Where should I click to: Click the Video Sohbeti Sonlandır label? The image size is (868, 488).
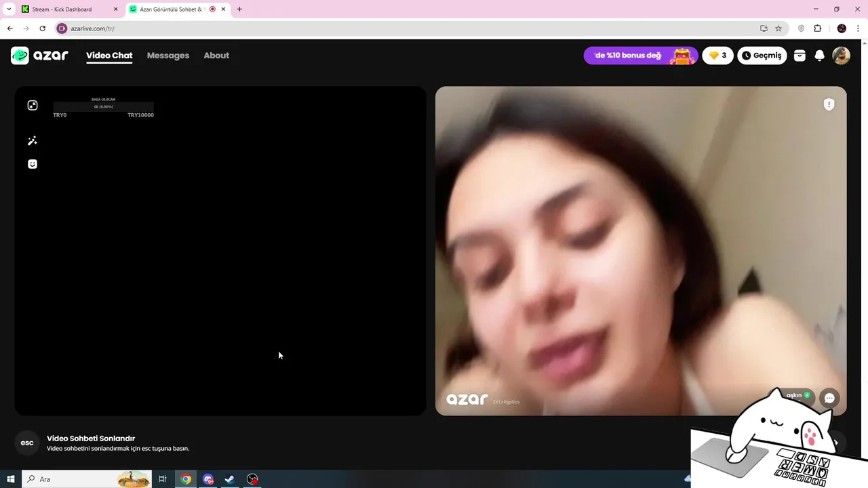pos(91,439)
